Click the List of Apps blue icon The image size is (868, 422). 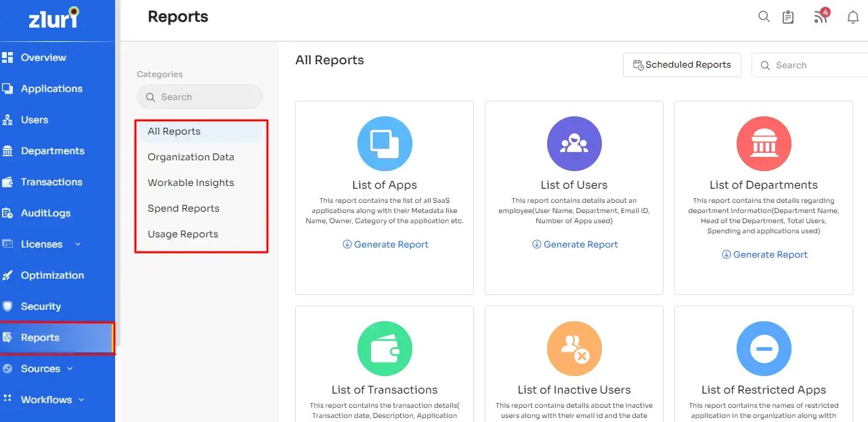[385, 143]
